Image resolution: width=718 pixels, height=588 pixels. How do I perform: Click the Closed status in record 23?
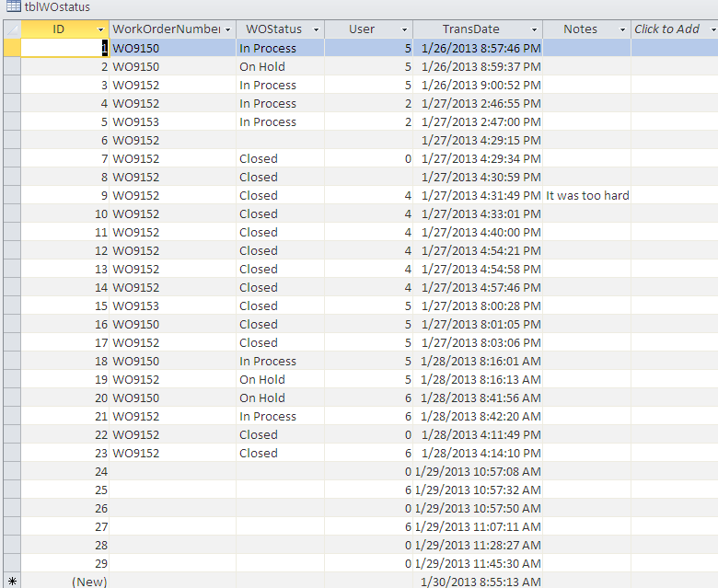281,453
